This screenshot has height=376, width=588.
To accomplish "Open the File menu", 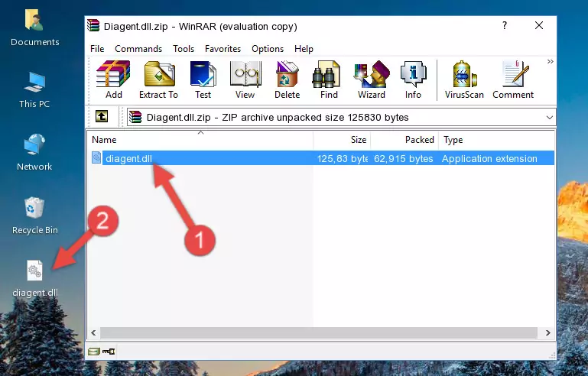I will (97, 49).
